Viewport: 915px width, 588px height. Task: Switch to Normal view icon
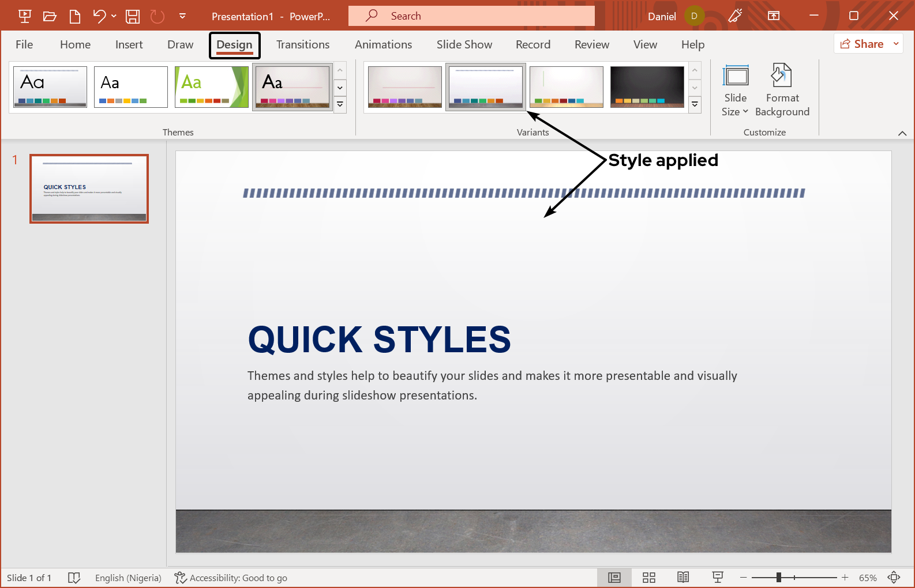[x=614, y=578]
